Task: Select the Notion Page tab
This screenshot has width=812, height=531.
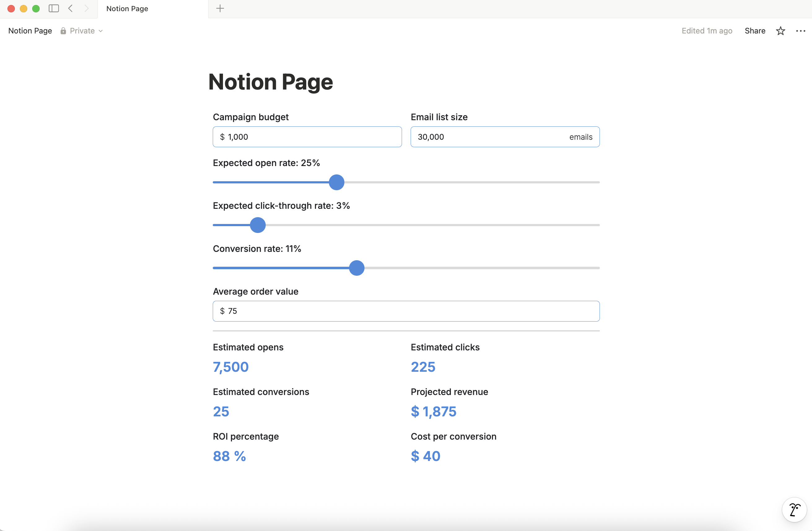Action: coord(127,9)
